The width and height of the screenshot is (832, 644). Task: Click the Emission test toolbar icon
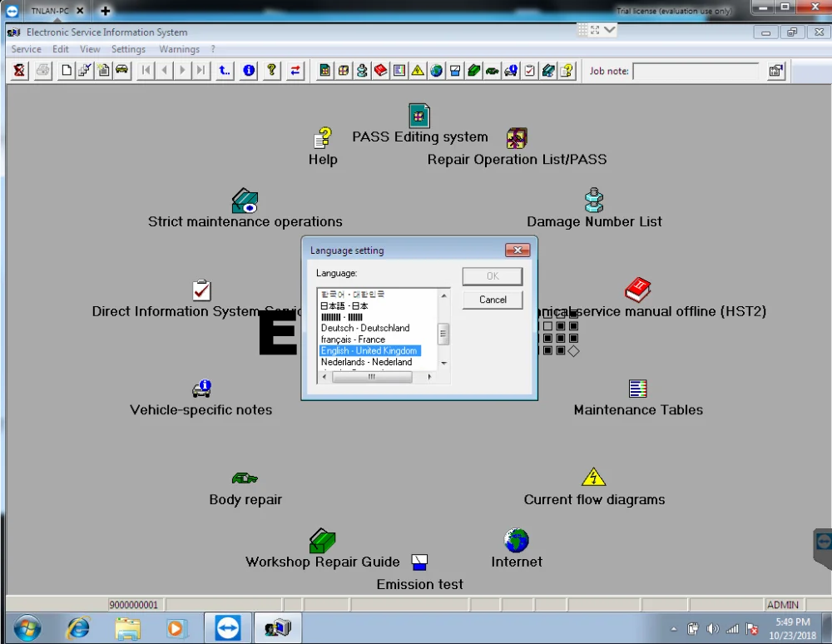pos(455,71)
